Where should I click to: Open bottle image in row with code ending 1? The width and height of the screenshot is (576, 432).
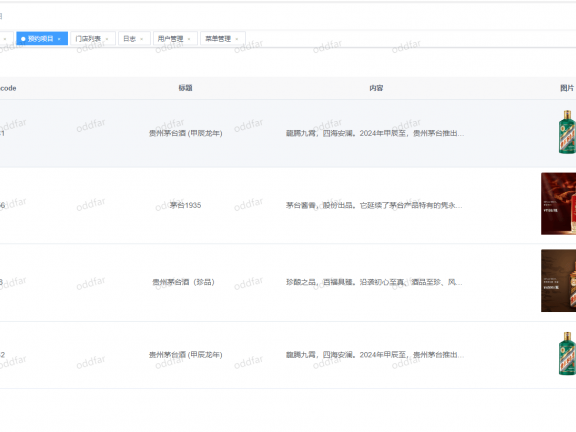(x=567, y=132)
